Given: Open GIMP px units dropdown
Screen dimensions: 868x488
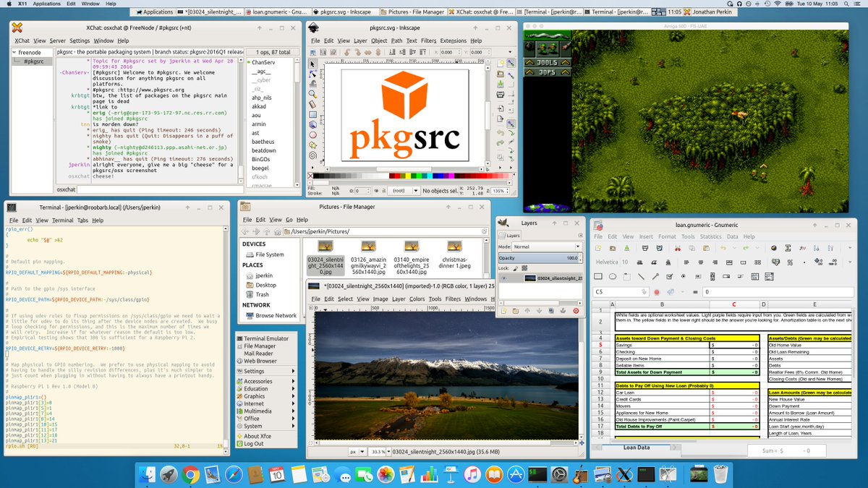Looking at the screenshot, I should pyautogui.click(x=356, y=451).
